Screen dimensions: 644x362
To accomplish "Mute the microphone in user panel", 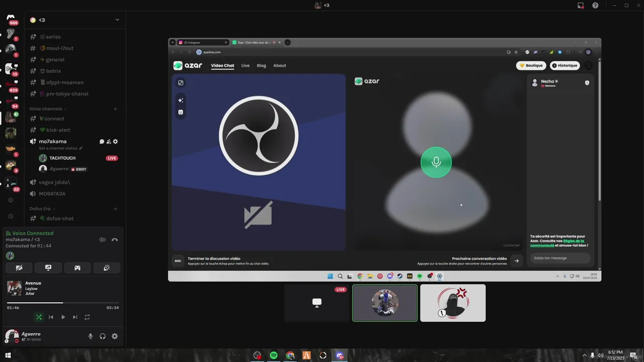I will coord(91,336).
